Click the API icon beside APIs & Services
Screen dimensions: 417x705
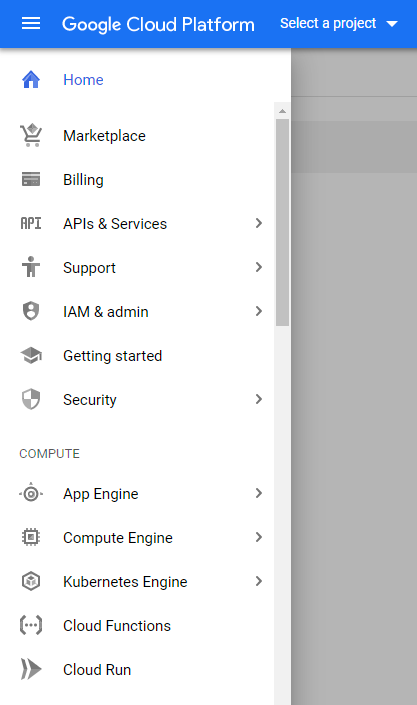tap(31, 223)
